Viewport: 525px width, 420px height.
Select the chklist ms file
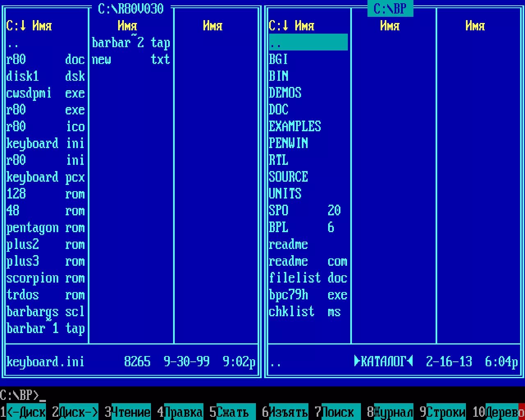coord(308,312)
